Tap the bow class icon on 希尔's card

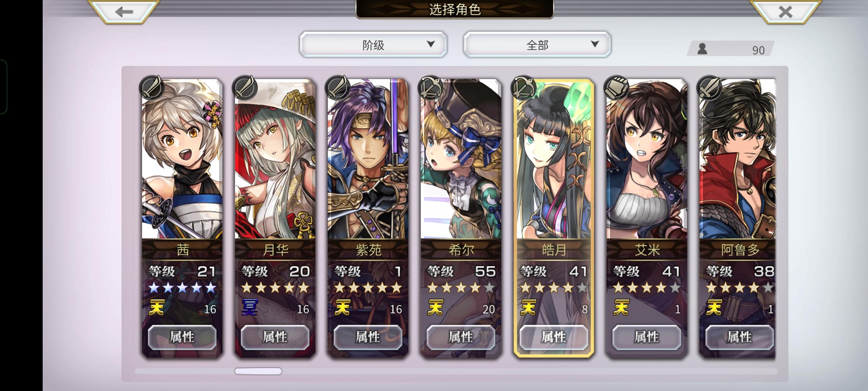pos(430,87)
